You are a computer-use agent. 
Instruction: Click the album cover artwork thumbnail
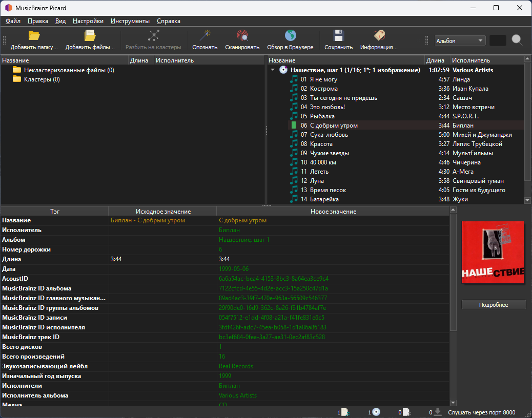point(493,252)
